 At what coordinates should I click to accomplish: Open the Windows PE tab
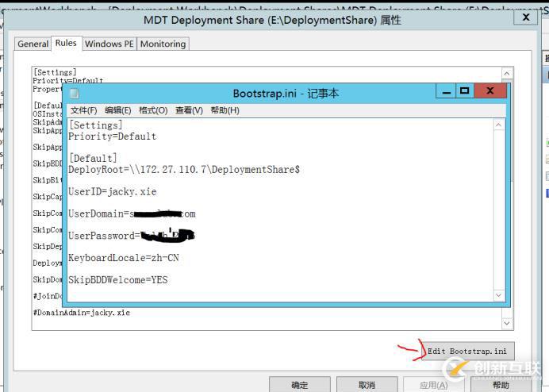109,44
